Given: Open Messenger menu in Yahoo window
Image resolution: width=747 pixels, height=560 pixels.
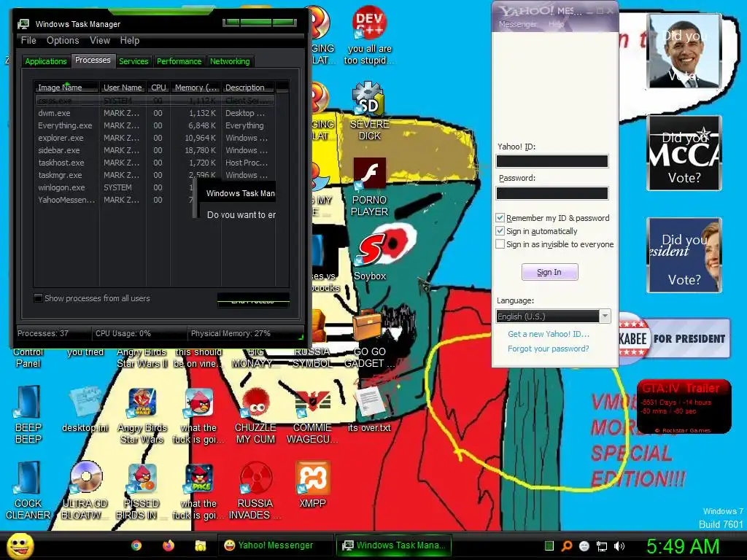Looking at the screenshot, I should (517, 24).
